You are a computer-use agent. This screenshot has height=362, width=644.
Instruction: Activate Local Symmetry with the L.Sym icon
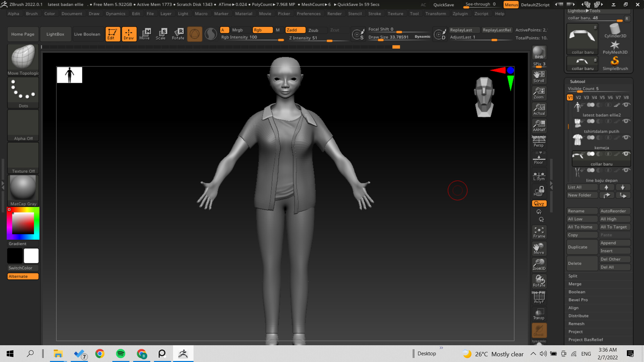tap(539, 175)
